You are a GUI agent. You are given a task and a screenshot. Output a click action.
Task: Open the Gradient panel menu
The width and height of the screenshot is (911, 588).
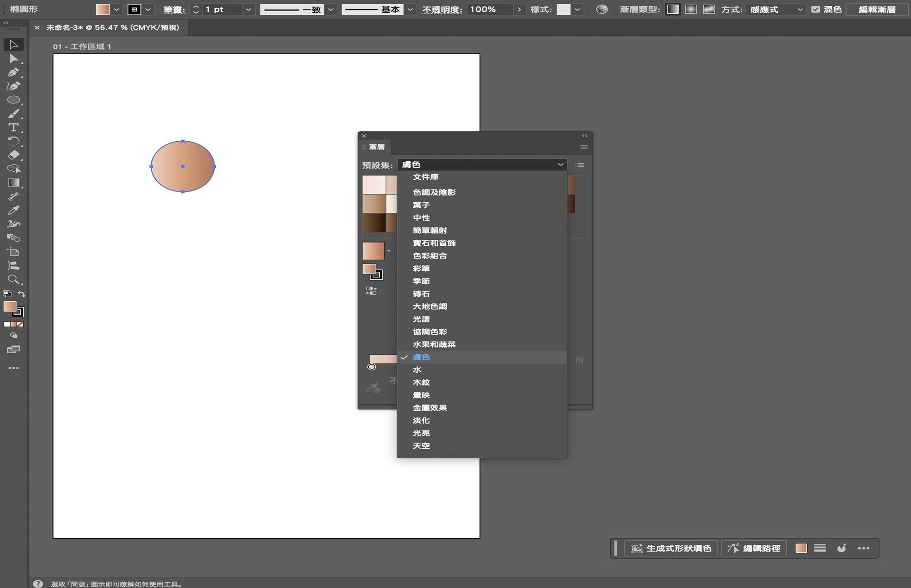pyautogui.click(x=584, y=147)
